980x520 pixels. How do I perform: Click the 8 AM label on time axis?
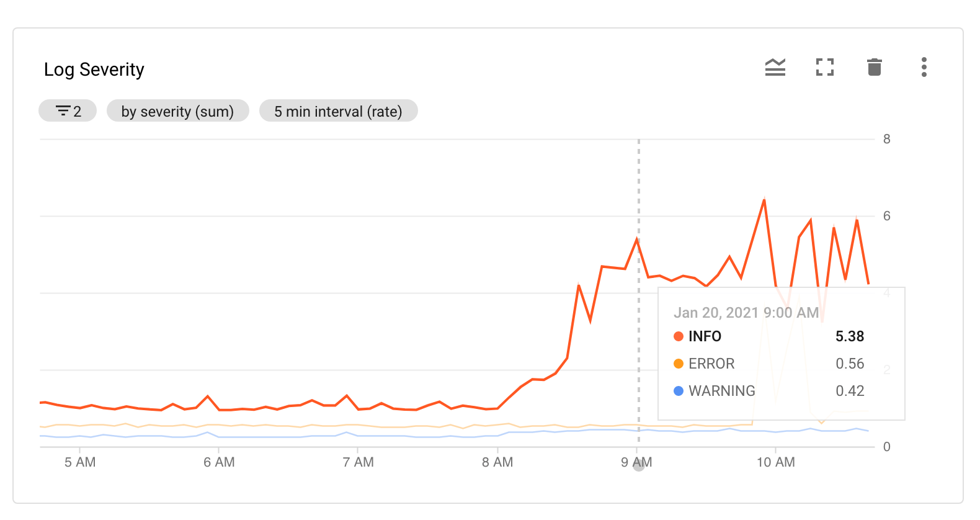[497, 462]
